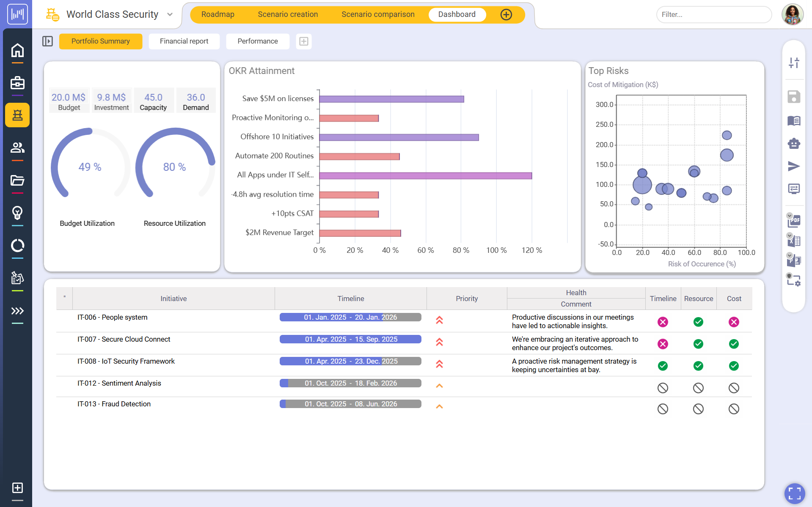The image size is (812, 507).
Task: Click the save disk icon
Action: pyautogui.click(x=794, y=97)
